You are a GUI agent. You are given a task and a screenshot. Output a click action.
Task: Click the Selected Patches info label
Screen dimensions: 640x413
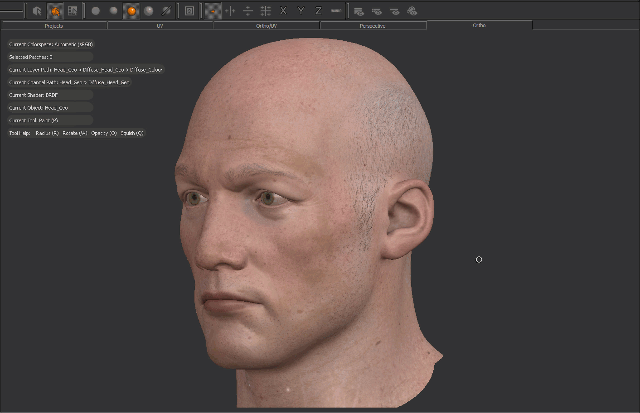(x=32, y=57)
